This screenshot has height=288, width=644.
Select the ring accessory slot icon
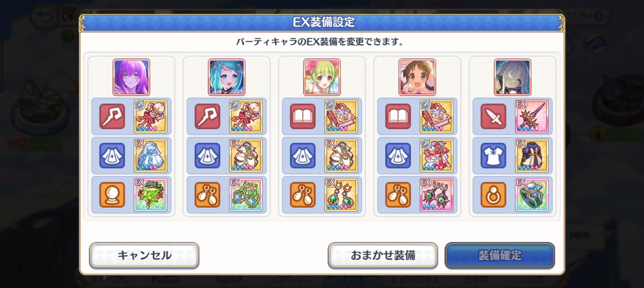point(493,195)
